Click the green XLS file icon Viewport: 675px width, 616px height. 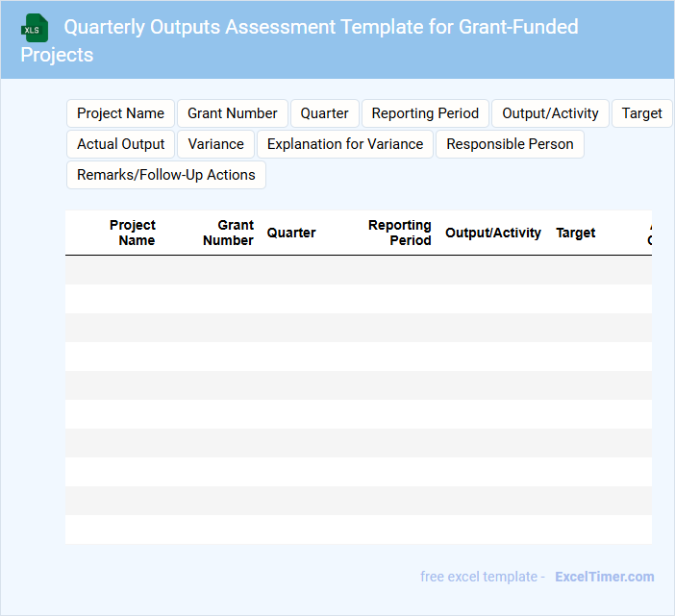tap(36, 28)
